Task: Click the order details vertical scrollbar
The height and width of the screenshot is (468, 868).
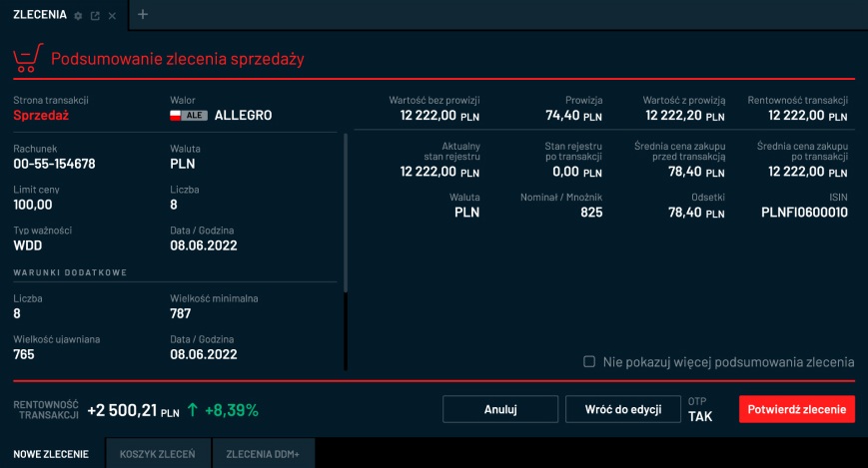Action: tap(346, 220)
